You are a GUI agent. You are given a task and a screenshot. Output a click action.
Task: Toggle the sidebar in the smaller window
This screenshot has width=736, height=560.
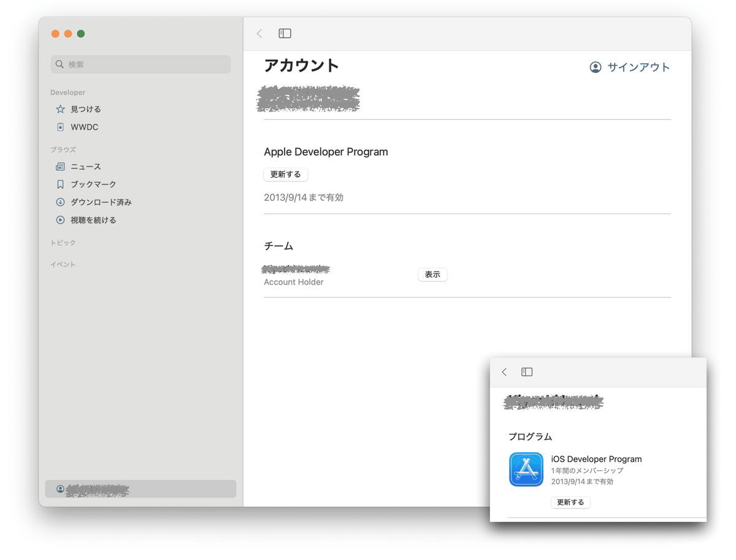coord(526,372)
